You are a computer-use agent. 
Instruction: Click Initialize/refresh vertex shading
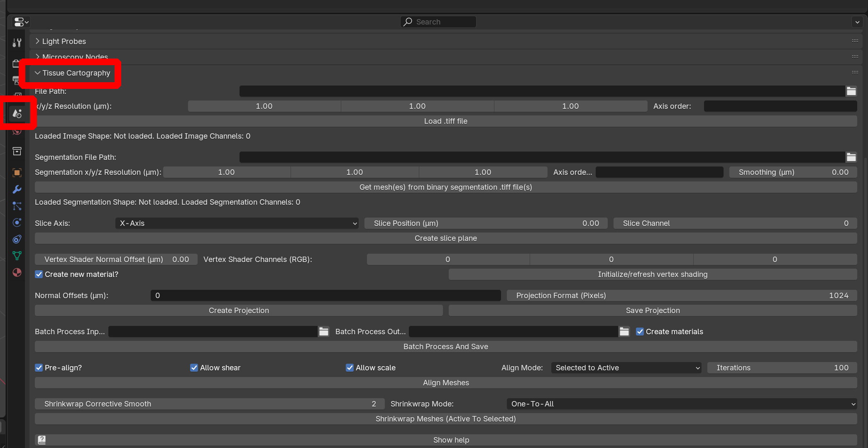pos(653,274)
